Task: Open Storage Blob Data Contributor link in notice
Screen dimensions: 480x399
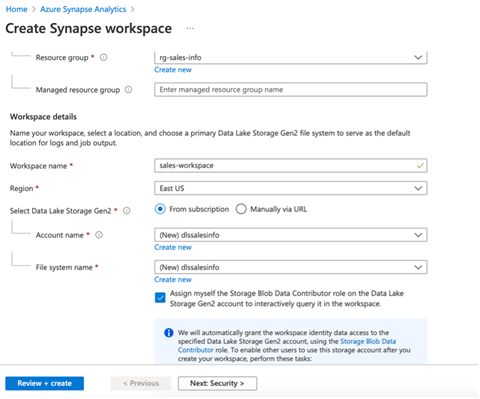Action: pos(368,341)
